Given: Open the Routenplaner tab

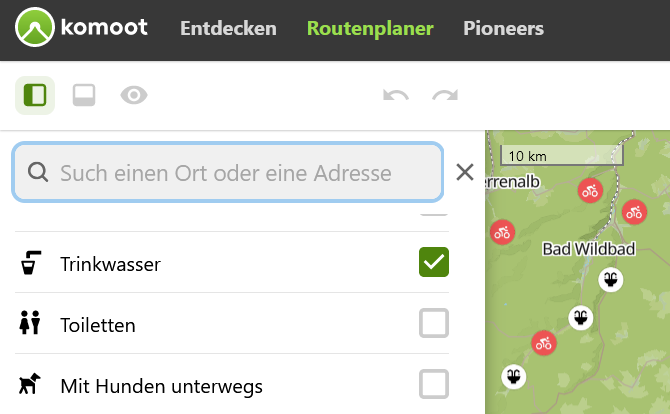Looking at the screenshot, I should pyautogui.click(x=370, y=29).
